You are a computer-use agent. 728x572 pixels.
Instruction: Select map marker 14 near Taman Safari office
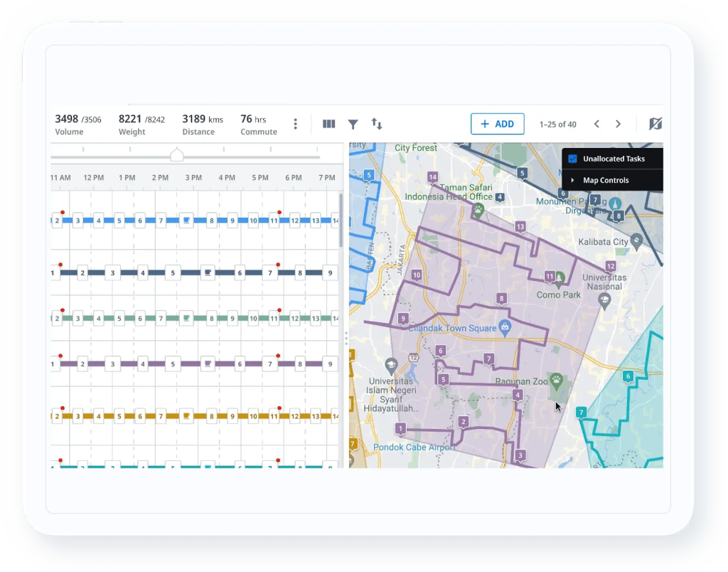pos(432,176)
